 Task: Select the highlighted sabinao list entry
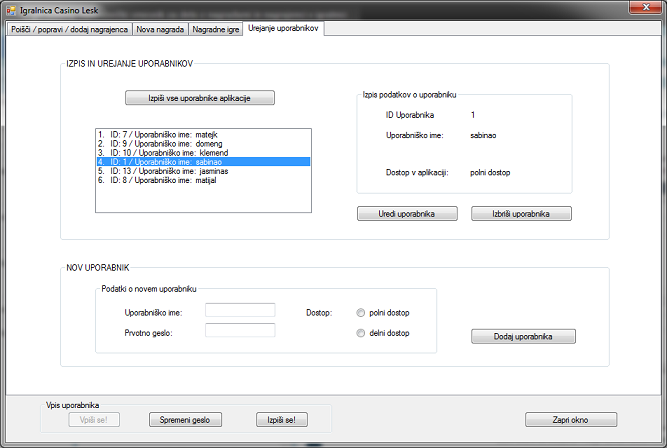166,161
